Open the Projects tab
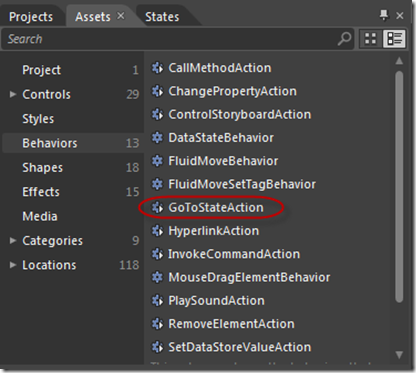The height and width of the screenshot is (373, 416). tap(31, 17)
